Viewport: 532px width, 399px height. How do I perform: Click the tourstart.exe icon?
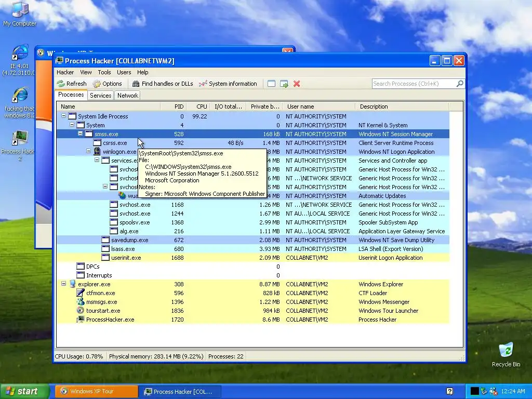click(x=81, y=311)
